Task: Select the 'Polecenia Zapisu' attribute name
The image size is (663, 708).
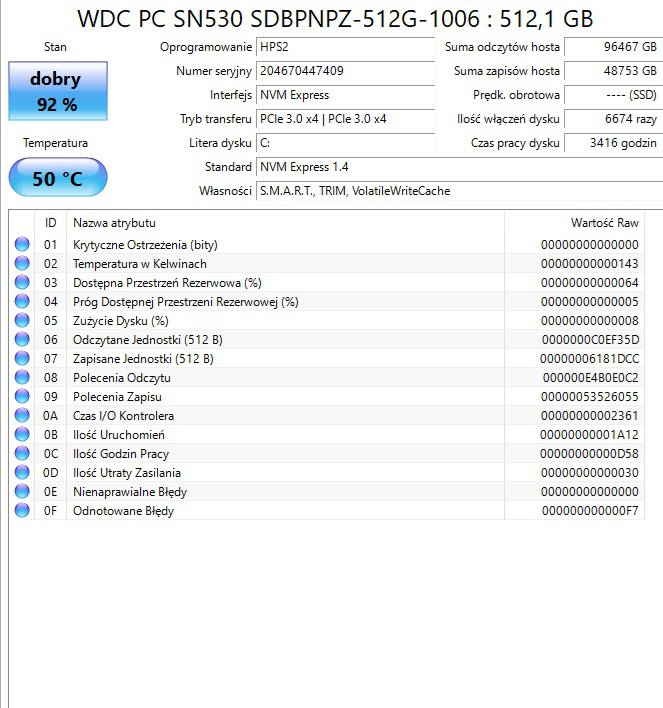Action: (117, 397)
